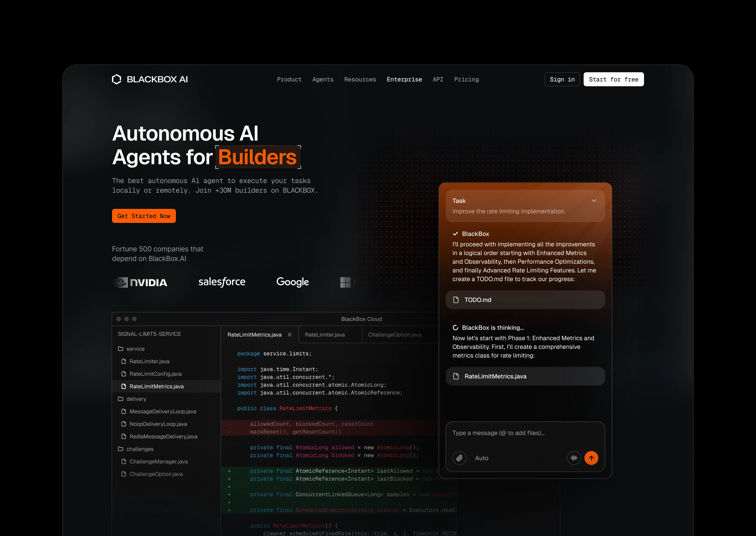This screenshot has width=756, height=536.
Task: Open the Pricing page
Action: [x=466, y=79]
